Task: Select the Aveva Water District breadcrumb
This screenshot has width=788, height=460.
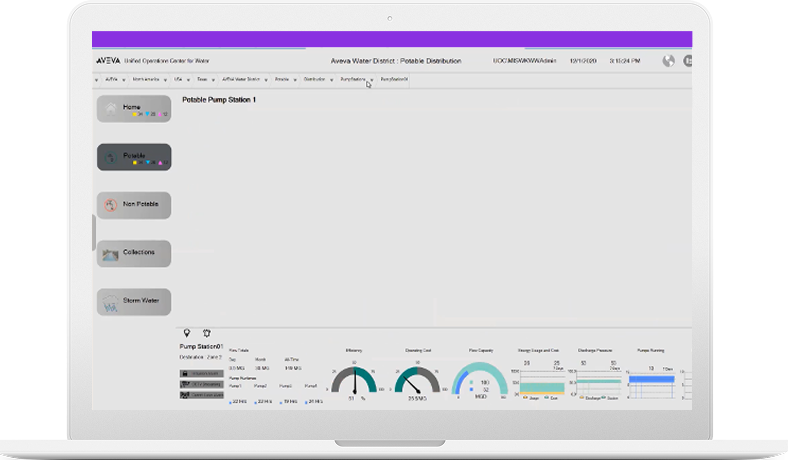Action: click(241, 79)
